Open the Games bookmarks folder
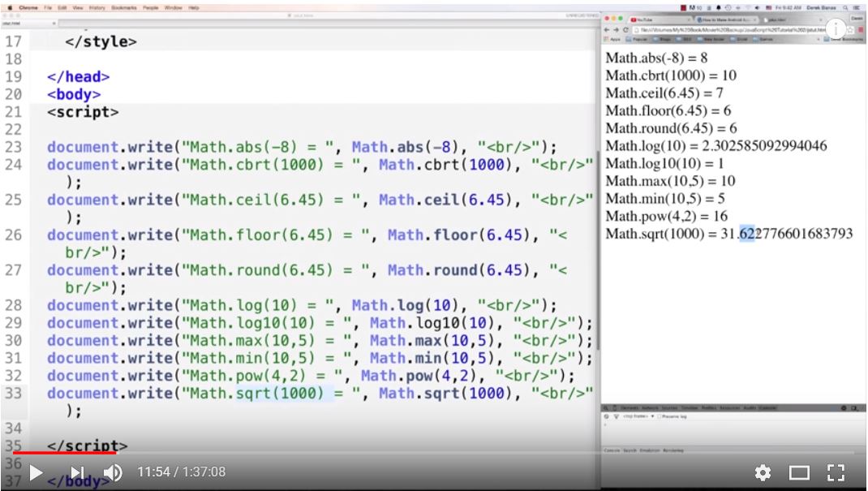The width and height of the screenshot is (868, 491). pos(763,39)
